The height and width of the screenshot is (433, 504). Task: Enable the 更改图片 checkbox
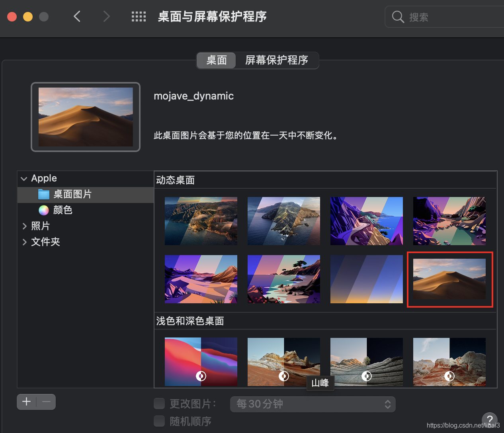[x=159, y=404]
